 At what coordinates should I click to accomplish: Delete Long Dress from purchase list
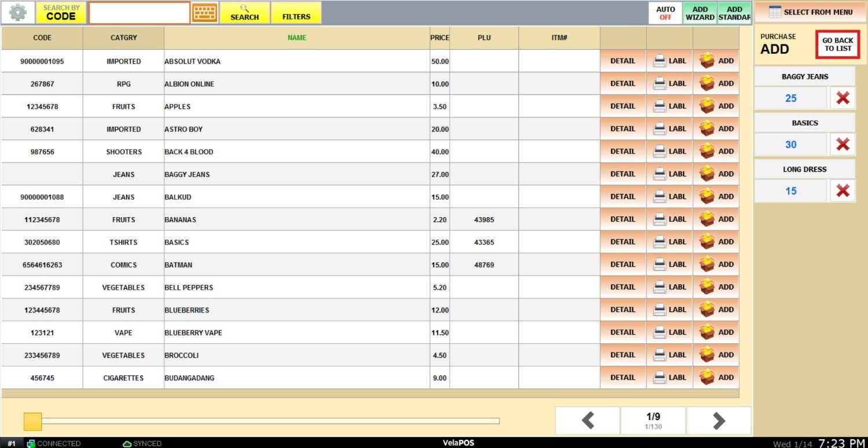click(843, 191)
